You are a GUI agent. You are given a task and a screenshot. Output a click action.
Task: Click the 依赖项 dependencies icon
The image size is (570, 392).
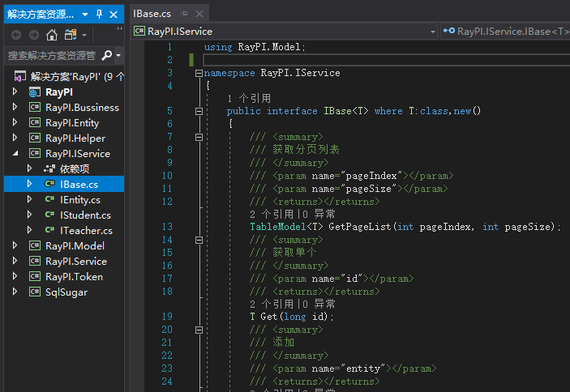[49, 168]
